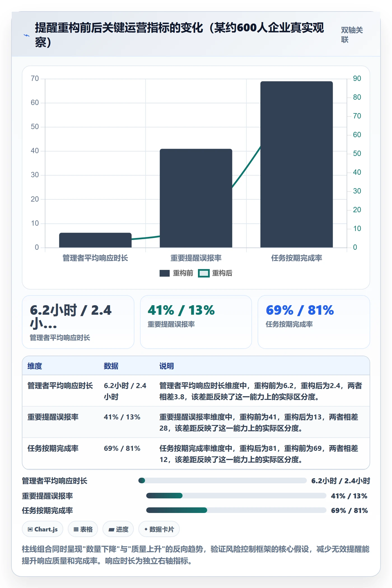Click the 任务按期完成率 progress bar
The width and height of the screenshot is (392, 588).
point(236,510)
